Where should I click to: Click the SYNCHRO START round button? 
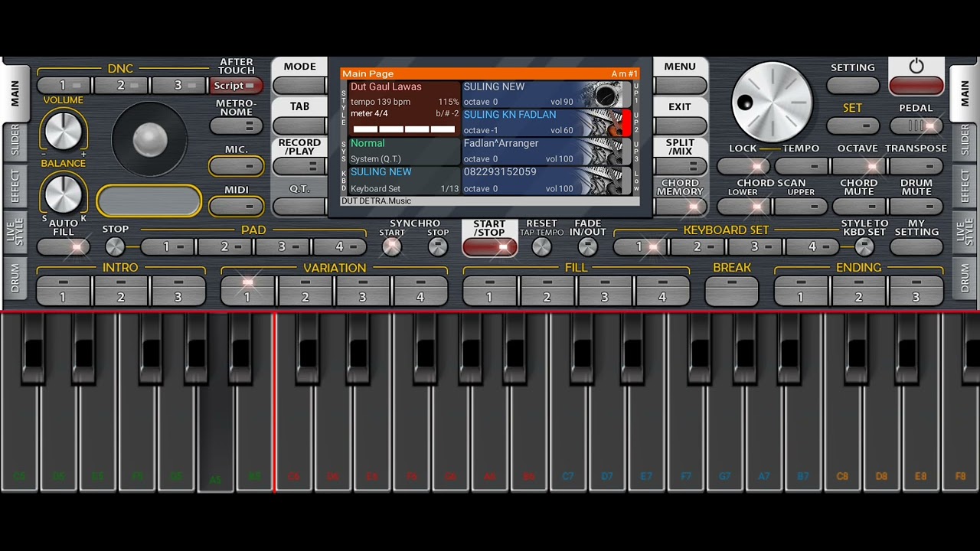pos(392,246)
